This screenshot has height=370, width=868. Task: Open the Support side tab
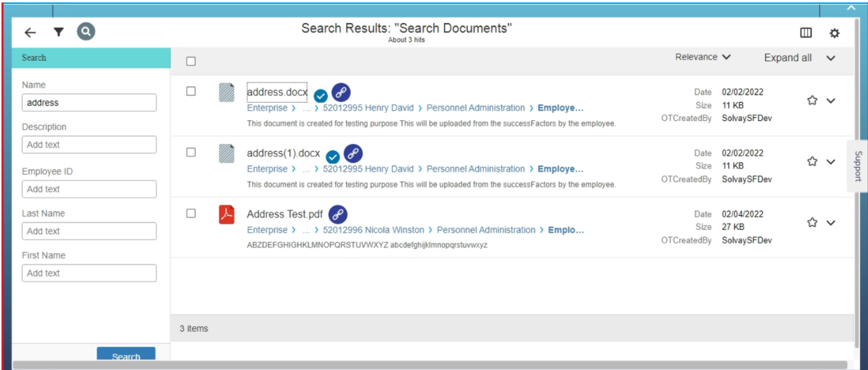click(x=857, y=166)
